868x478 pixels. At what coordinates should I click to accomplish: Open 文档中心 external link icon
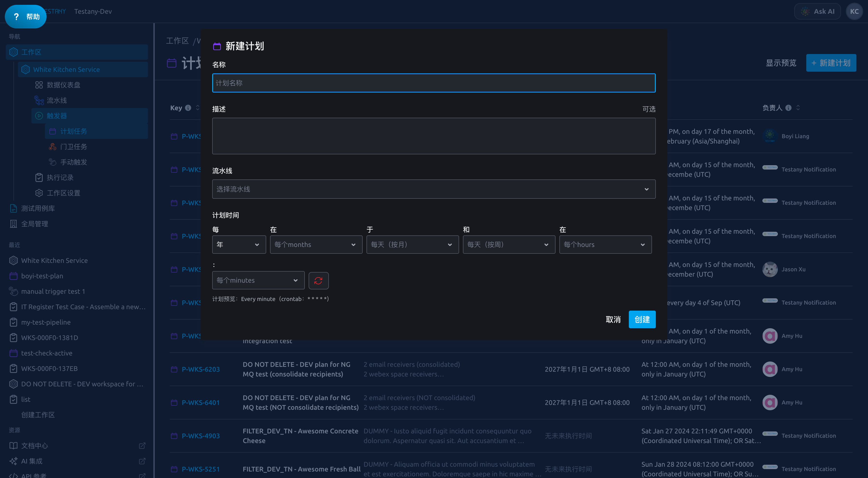pyautogui.click(x=142, y=446)
